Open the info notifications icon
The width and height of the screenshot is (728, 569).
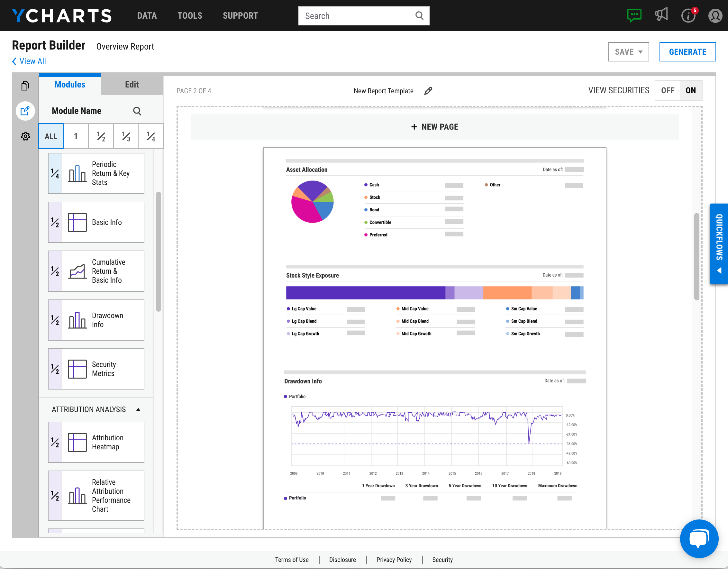point(688,15)
